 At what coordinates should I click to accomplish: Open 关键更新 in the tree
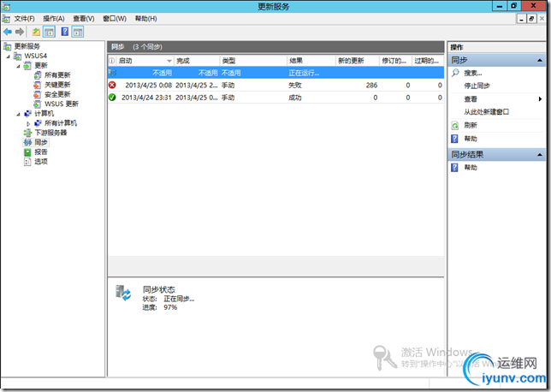tap(57, 85)
